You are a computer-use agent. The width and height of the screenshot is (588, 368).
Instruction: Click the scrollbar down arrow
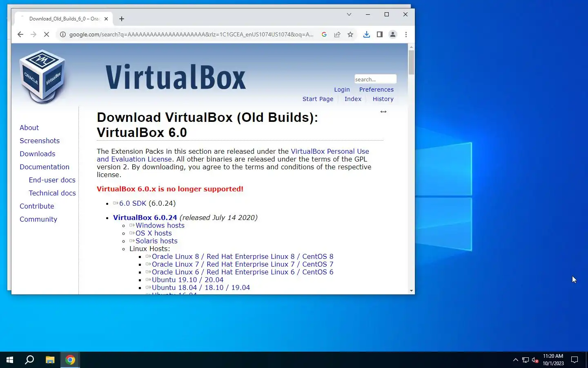click(x=411, y=291)
